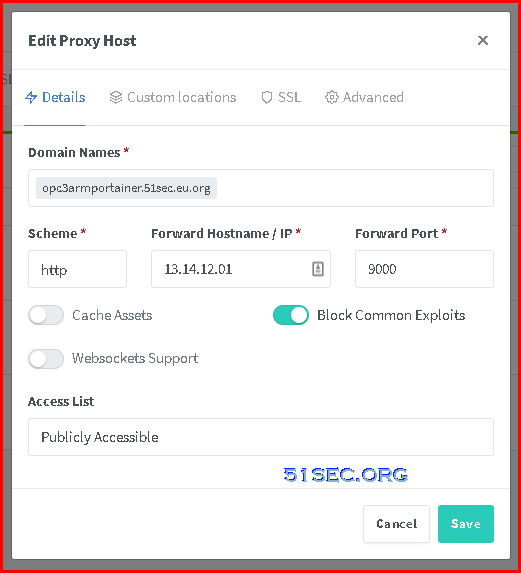Click empty area of Domain Names field
This screenshot has height=573, width=521.
(354, 188)
